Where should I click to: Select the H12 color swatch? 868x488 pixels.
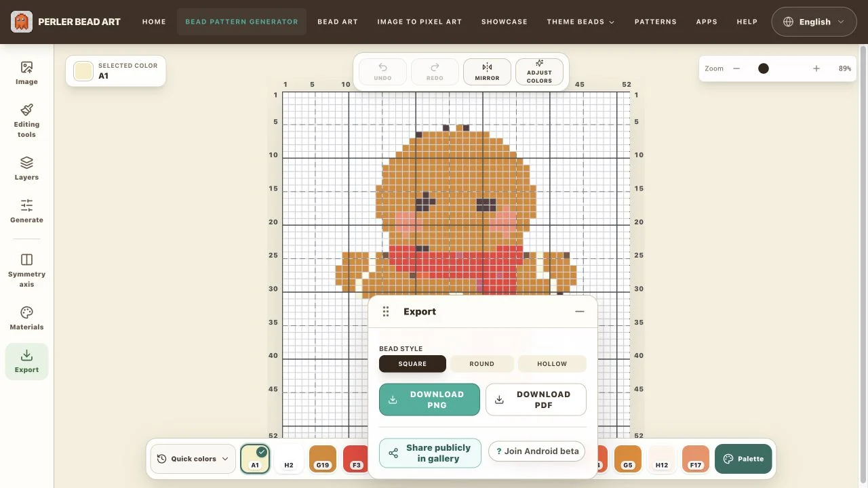click(662, 459)
